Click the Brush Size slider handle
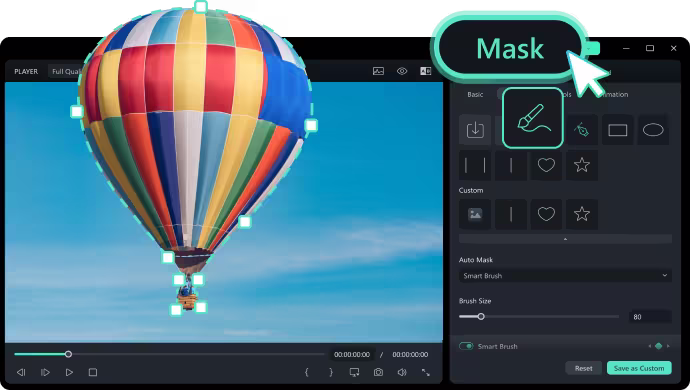The height and width of the screenshot is (390, 690). (x=481, y=316)
